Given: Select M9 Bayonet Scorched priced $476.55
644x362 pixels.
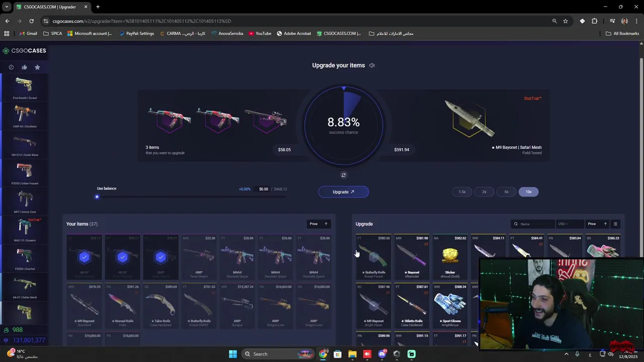Looking at the screenshot, I should coord(84,306).
